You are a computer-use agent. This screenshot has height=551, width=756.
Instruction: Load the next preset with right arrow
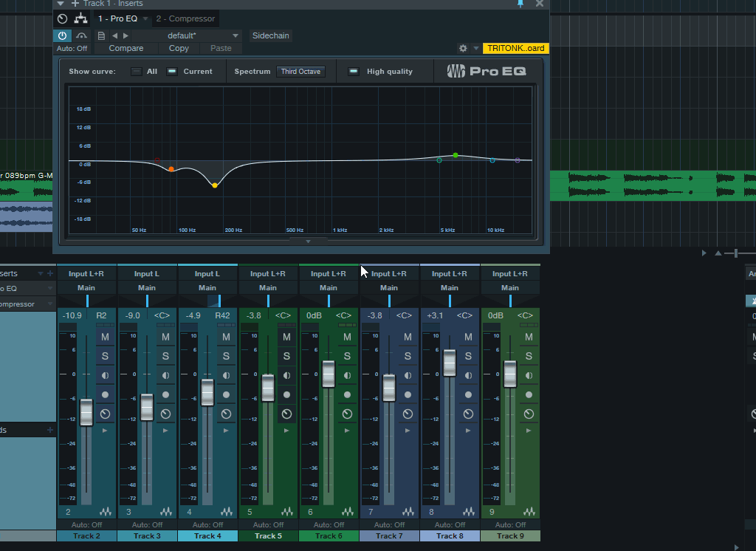[126, 35]
